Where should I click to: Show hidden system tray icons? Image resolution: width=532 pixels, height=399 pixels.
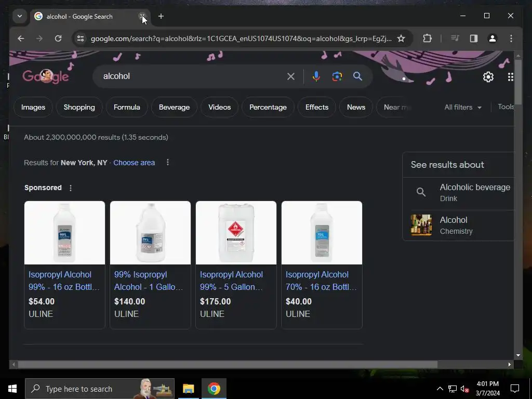440,389
